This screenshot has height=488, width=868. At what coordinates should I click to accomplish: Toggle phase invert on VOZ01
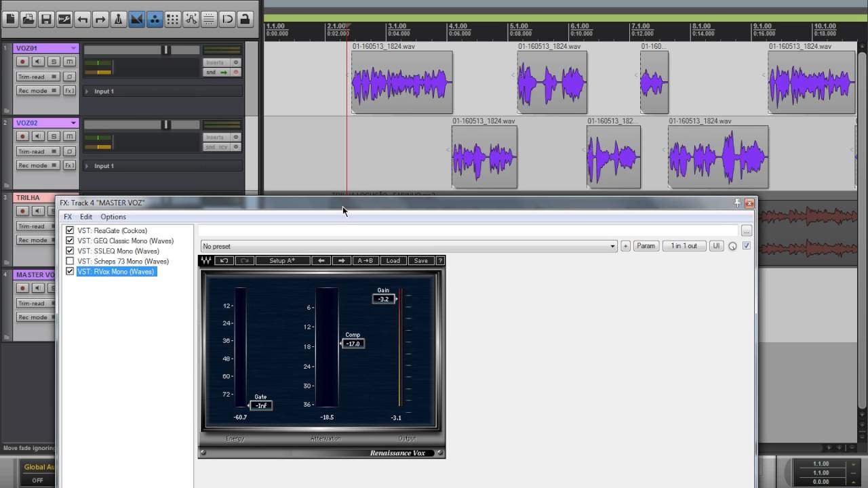click(x=69, y=77)
